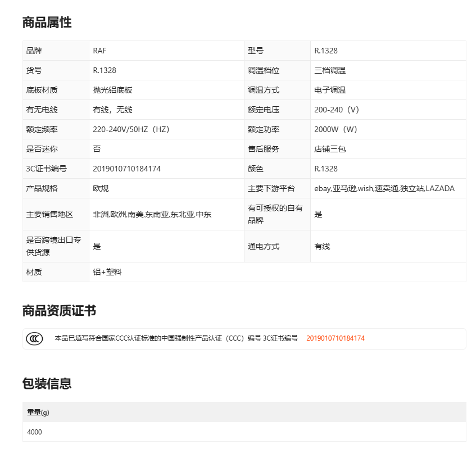Select the rated voltage 200-240（V） value
This screenshot has width=476, height=453.
(x=337, y=110)
